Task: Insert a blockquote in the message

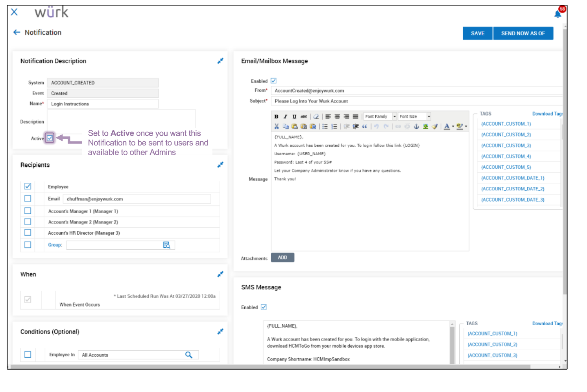Action: tap(365, 126)
